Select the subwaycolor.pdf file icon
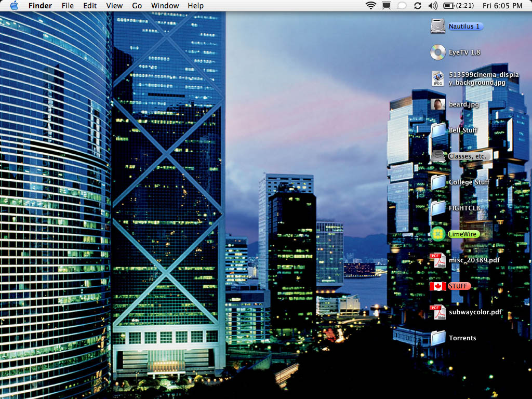Image resolution: width=532 pixels, height=399 pixels. (x=437, y=312)
